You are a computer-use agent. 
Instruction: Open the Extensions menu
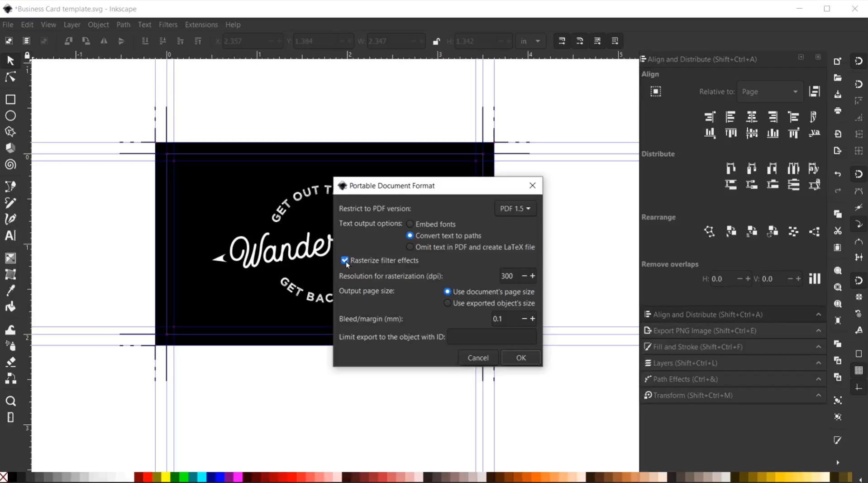(x=201, y=24)
